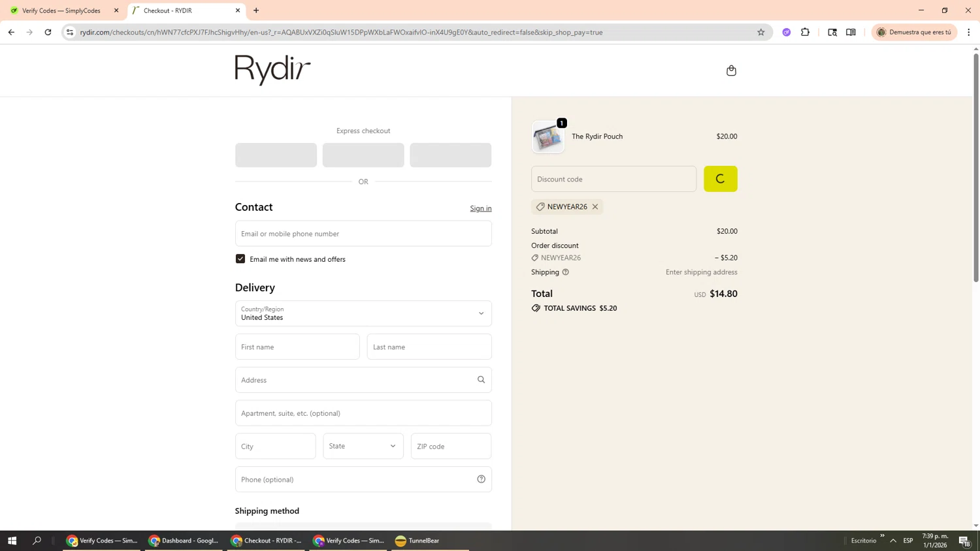View site information icon in address bar
Viewport: 980px width, 551px height.
(70, 32)
